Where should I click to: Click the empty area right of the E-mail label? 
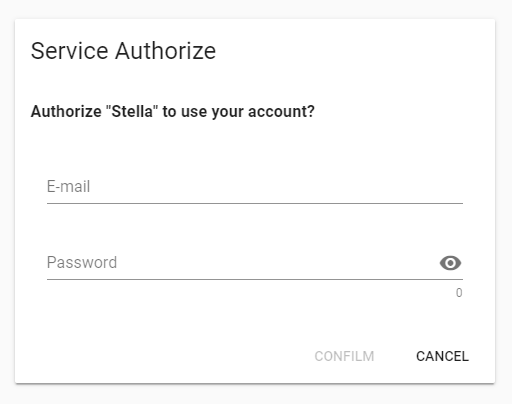(x=277, y=187)
